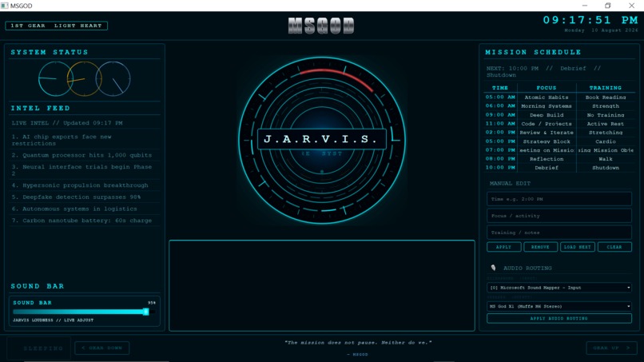
Task: Click the Walk training cell
Action: 606,158
